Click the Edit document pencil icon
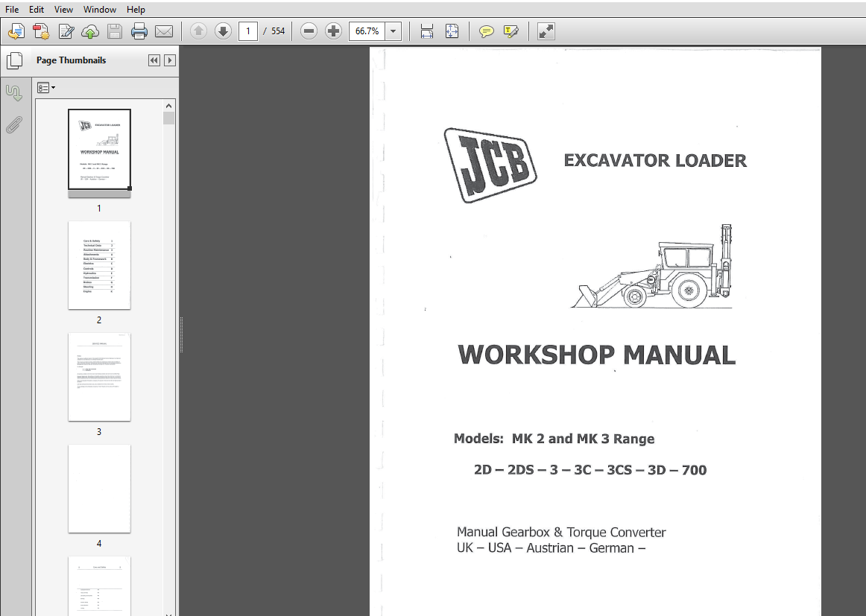Viewport: 866px width, 616px height. pyautogui.click(x=66, y=31)
